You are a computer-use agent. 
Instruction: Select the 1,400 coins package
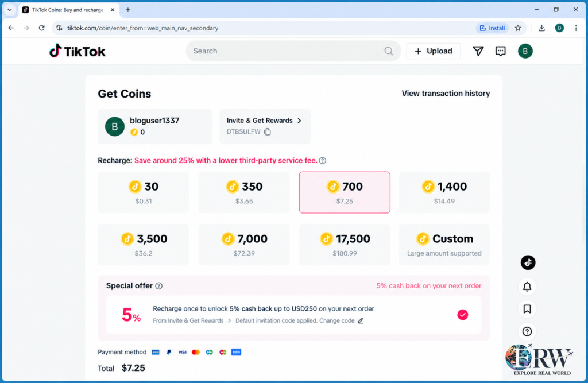pyautogui.click(x=444, y=192)
